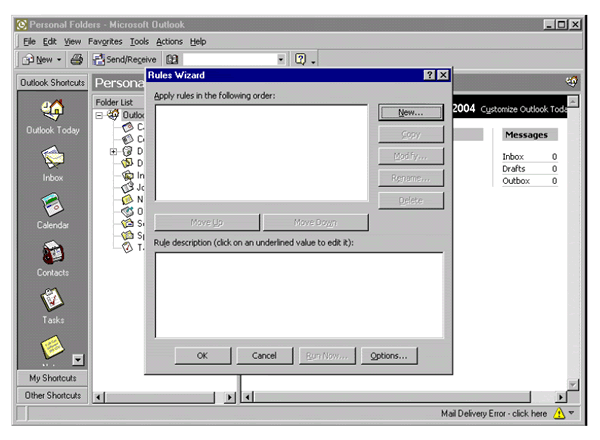Open the Actions menu

point(169,41)
